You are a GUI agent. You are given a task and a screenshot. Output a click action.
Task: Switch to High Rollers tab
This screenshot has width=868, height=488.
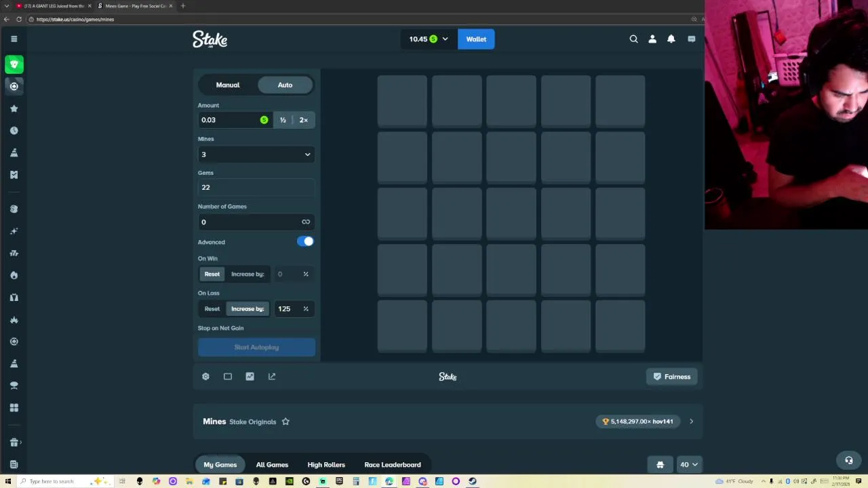[326, 464]
